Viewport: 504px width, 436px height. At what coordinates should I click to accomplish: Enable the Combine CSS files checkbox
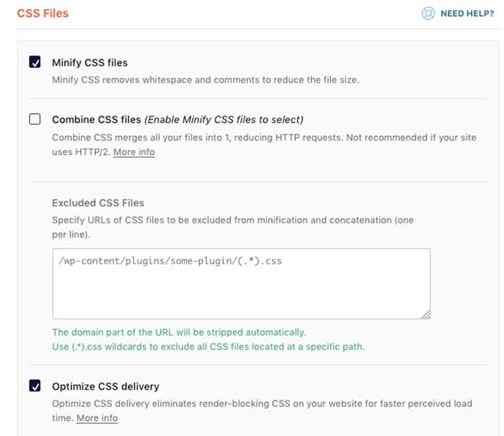tap(35, 118)
